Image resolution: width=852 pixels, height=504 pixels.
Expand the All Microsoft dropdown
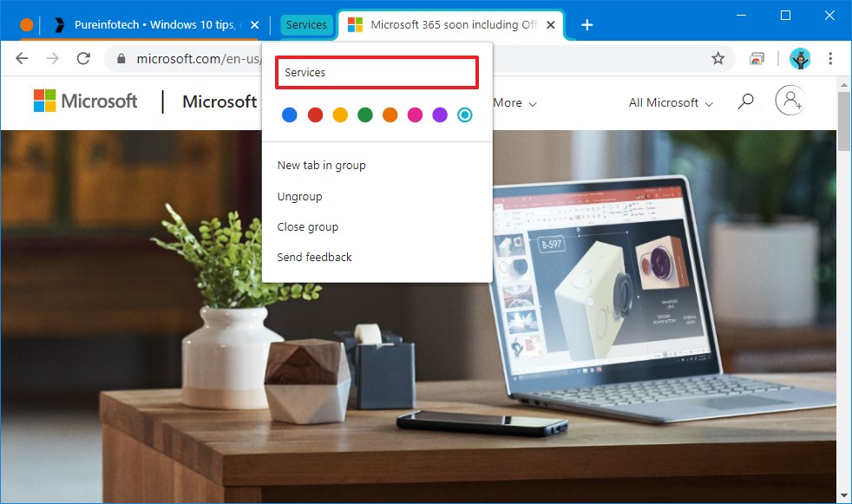coord(669,102)
